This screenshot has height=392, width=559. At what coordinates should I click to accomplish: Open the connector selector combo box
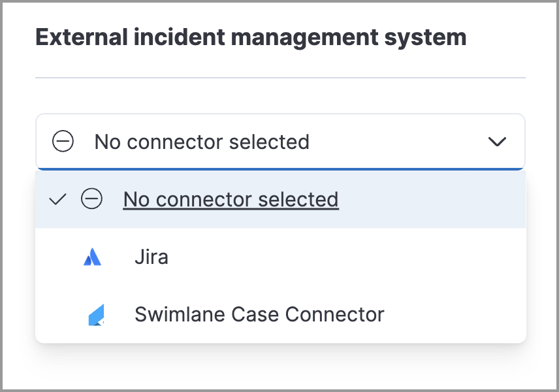pyautogui.click(x=281, y=141)
